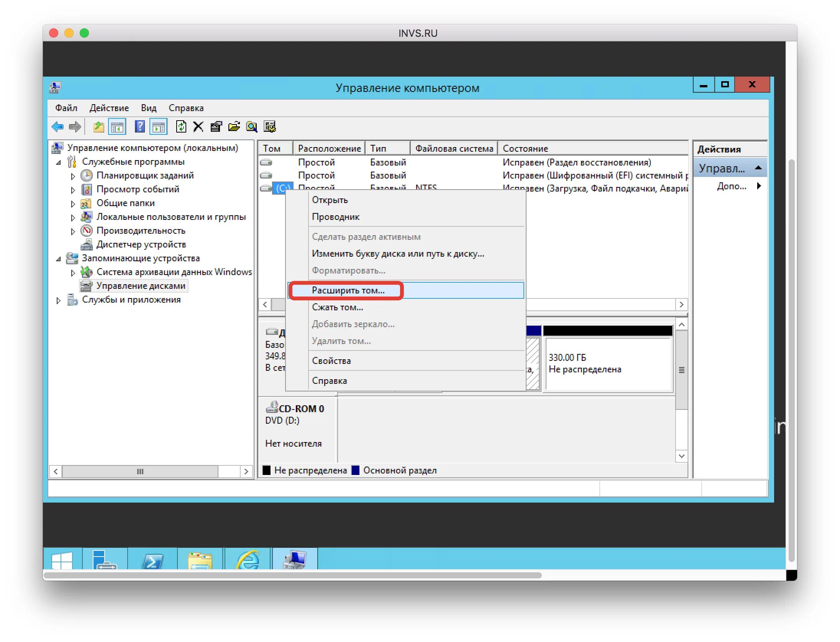The image size is (840, 642).
Task: Select Управление компьютером (локальным) root node
Action: [x=153, y=148]
